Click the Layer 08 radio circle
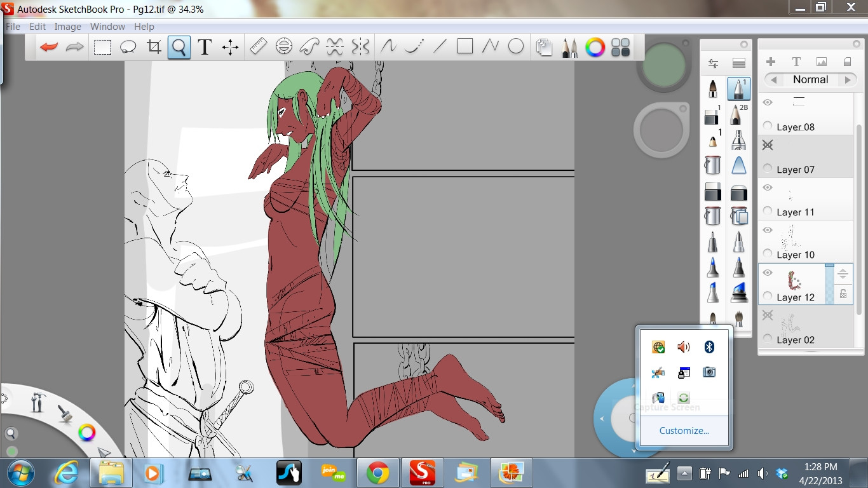 click(768, 126)
